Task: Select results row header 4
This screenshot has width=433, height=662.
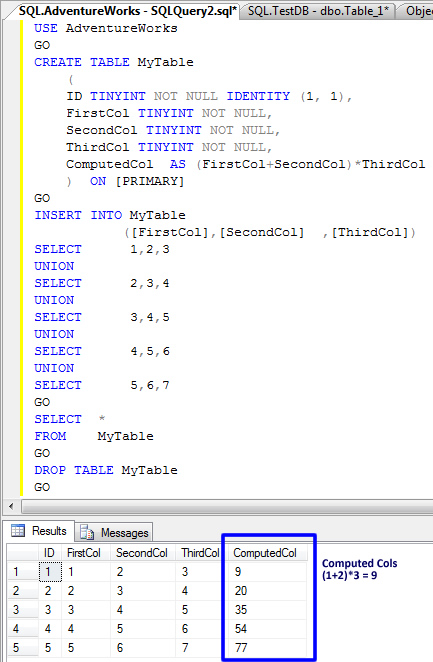Action: (x=23, y=629)
